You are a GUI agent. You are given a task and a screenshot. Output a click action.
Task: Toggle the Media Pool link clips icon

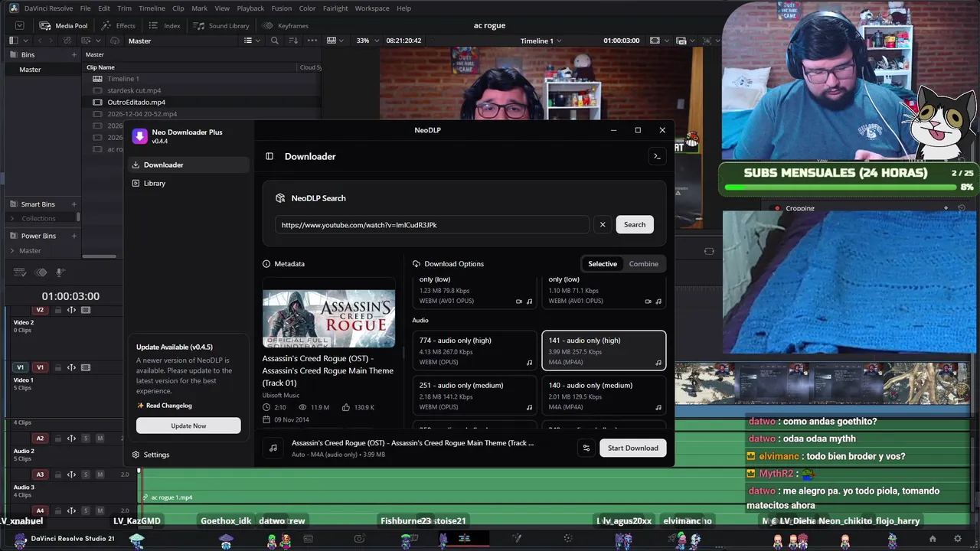(67, 41)
